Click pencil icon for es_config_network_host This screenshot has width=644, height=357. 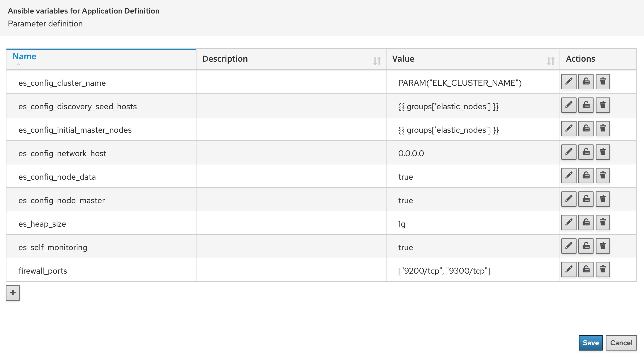[569, 152]
